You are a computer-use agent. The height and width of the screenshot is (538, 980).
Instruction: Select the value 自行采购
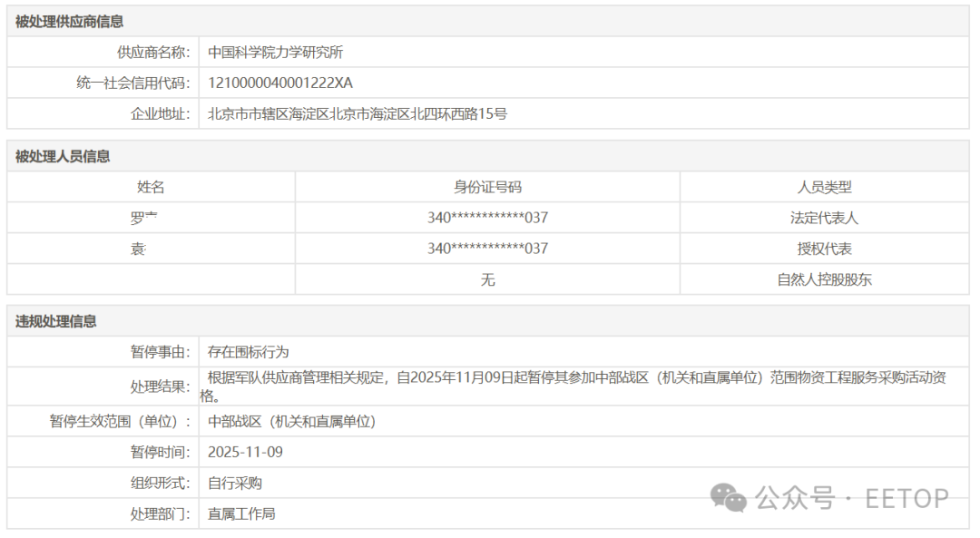pyautogui.click(x=235, y=483)
